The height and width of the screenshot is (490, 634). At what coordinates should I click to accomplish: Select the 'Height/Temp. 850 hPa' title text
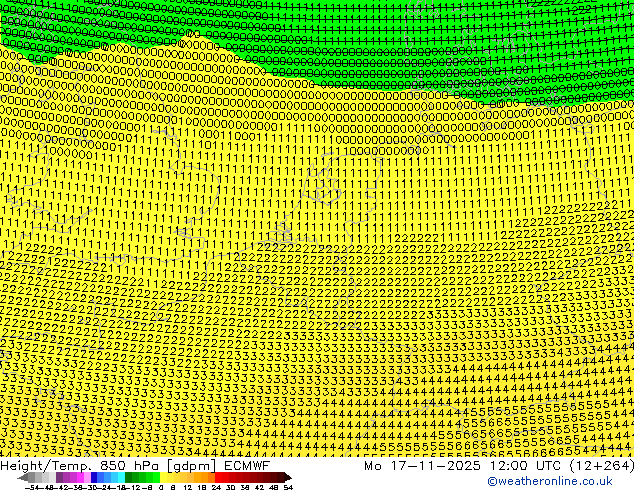[80, 466]
